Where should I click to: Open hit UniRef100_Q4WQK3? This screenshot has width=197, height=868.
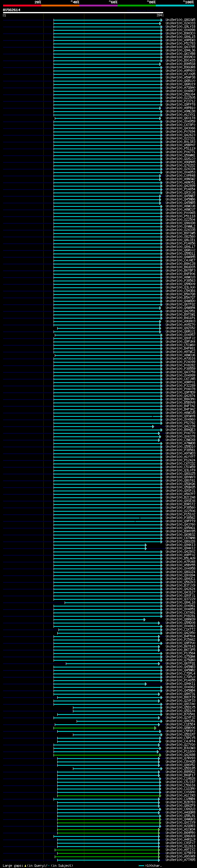180,819
